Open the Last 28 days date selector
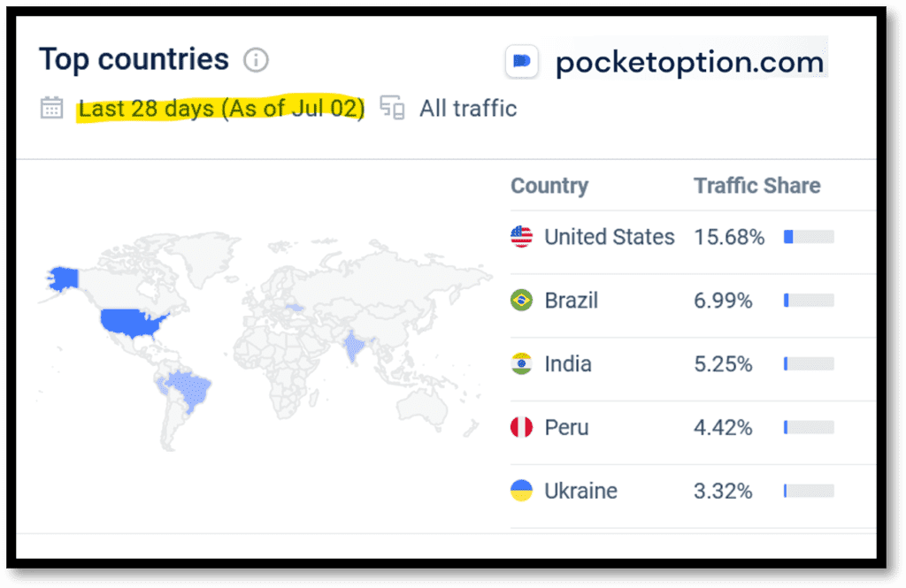The width and height of the screenshot is (906, 588). pyautogui.click(x=219, y=108)
